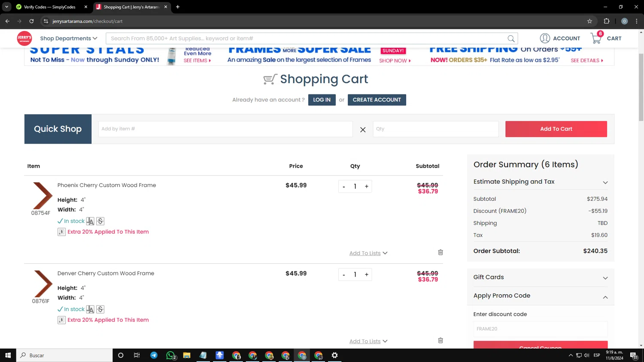Viewport: 644px width, 362px height.
Task: View site information icon in address bar
Action: 46,21
